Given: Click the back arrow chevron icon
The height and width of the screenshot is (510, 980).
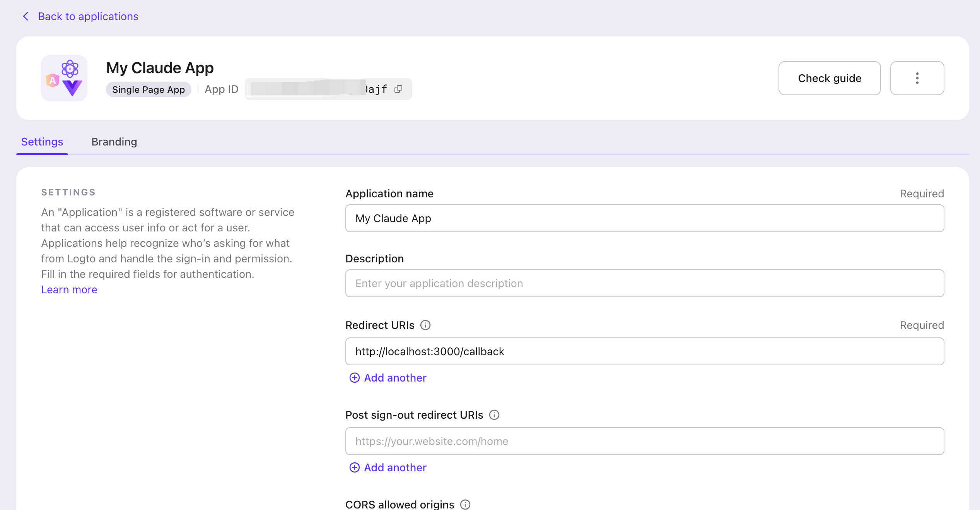Looking at the screenshot, I should [26, 16].
